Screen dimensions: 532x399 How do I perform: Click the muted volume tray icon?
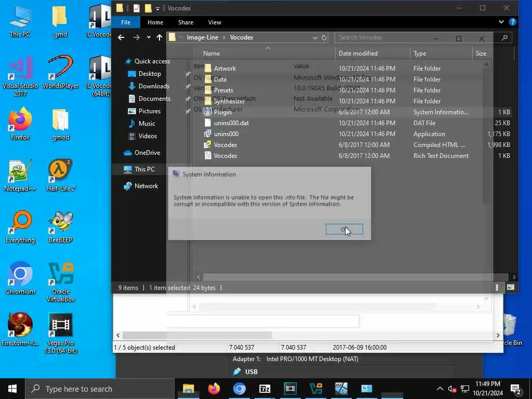tap(452, 389)
